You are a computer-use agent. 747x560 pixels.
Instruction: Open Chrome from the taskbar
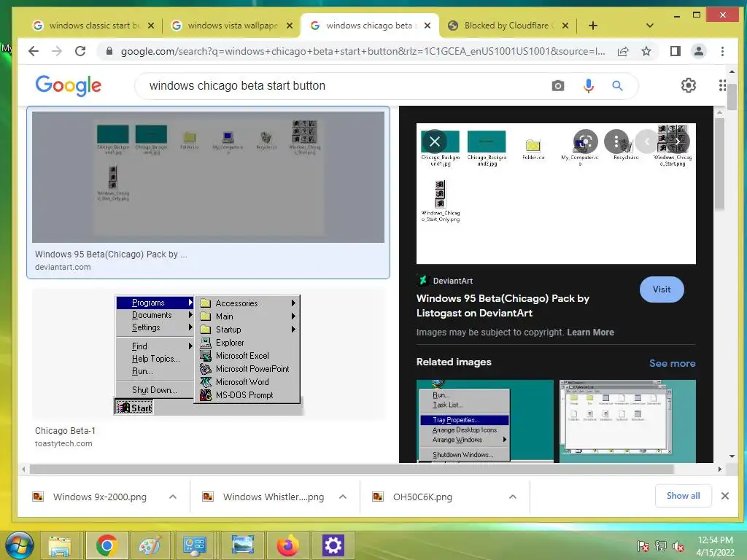point(107,545)
